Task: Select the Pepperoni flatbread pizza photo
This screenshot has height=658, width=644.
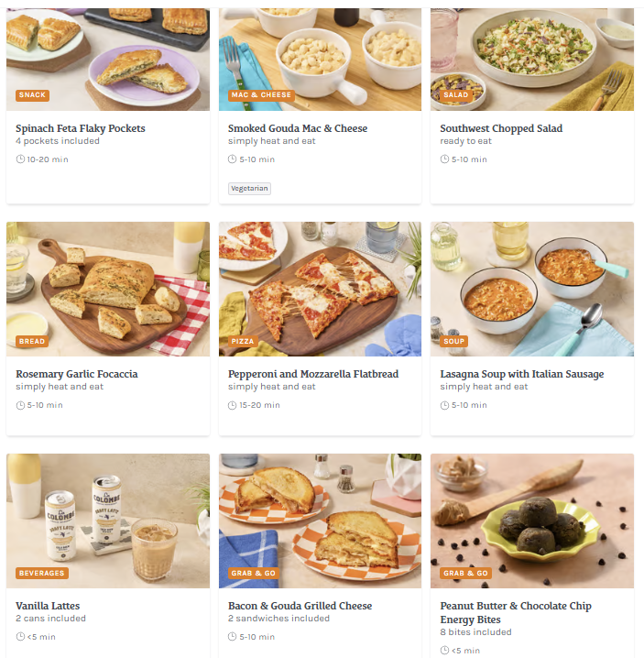Action: (x=320, y=289)
